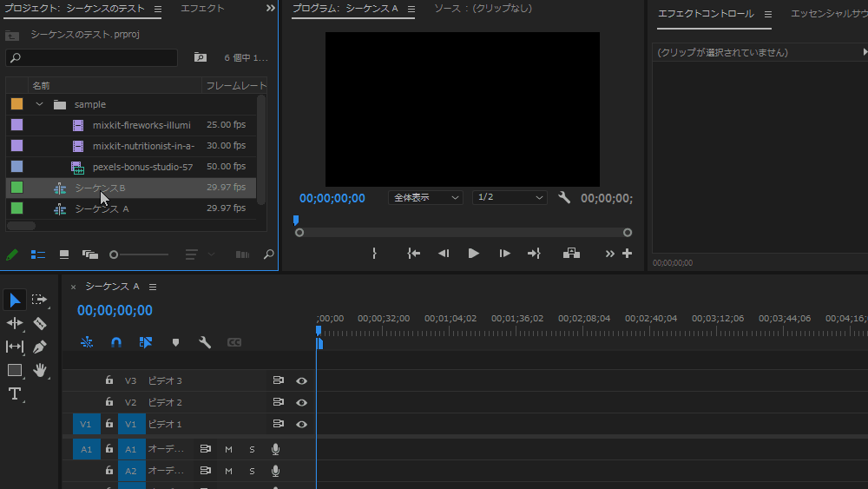
Task: Toggle timeline snapping magnet icon
Action: click(116, 342)
